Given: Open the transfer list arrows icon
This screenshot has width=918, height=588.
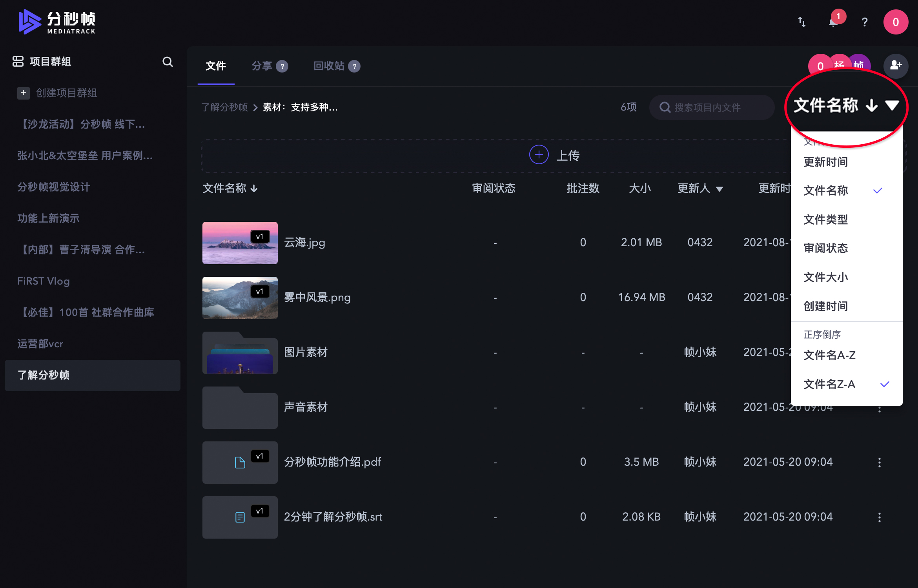Looking at the screenshot, I should tap(801, 22).
